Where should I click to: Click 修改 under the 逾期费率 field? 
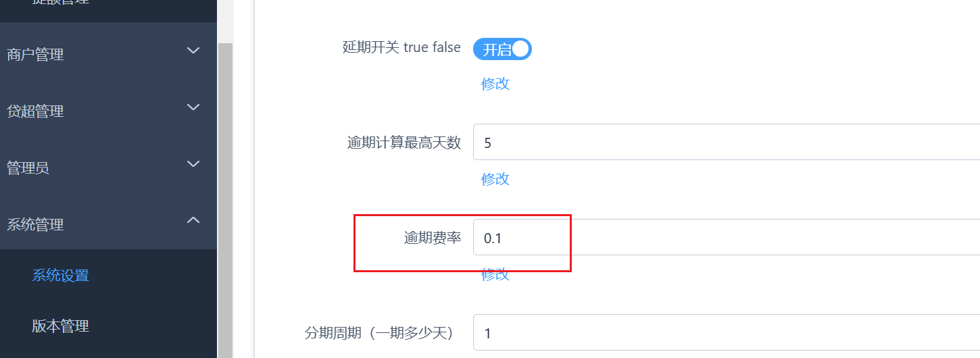pos(495,275)
